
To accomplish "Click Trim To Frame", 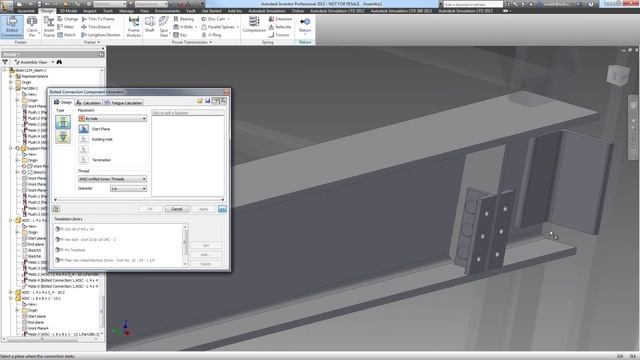I will [x=98, y=19].
